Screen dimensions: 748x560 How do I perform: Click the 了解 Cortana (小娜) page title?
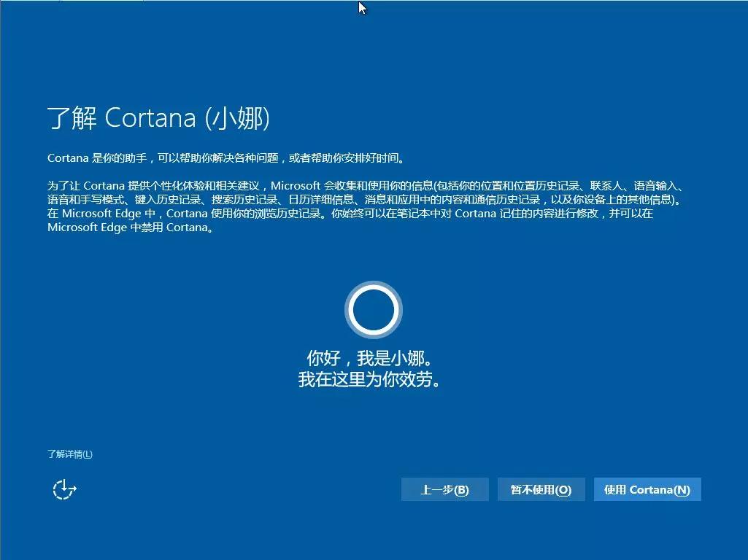tap(159, 117)
